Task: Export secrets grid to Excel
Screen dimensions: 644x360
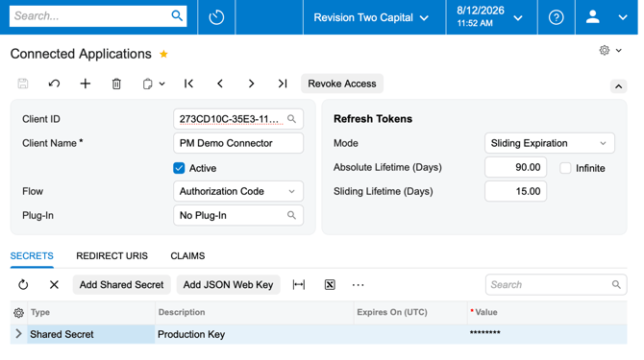Action: pyautogui.click(x=330, y=284)
